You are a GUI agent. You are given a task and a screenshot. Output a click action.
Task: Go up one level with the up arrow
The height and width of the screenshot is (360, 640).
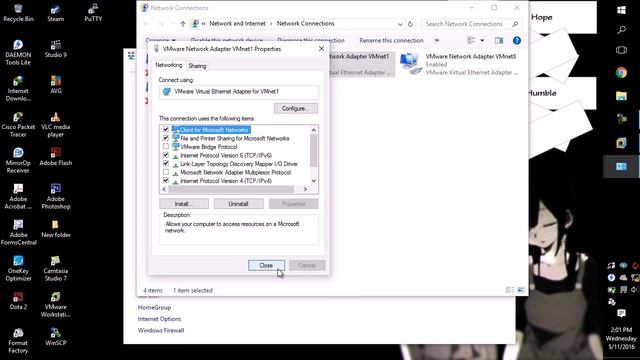183,24
